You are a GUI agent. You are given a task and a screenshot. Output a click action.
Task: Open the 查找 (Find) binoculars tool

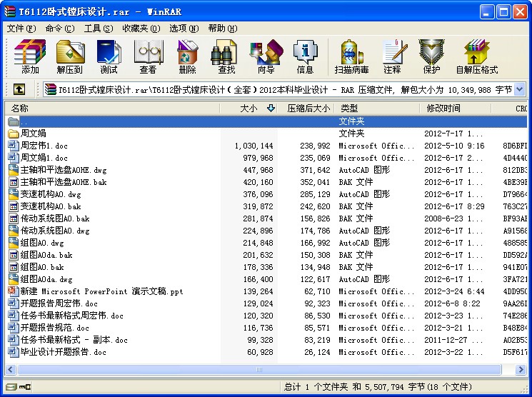pos(226,56)
